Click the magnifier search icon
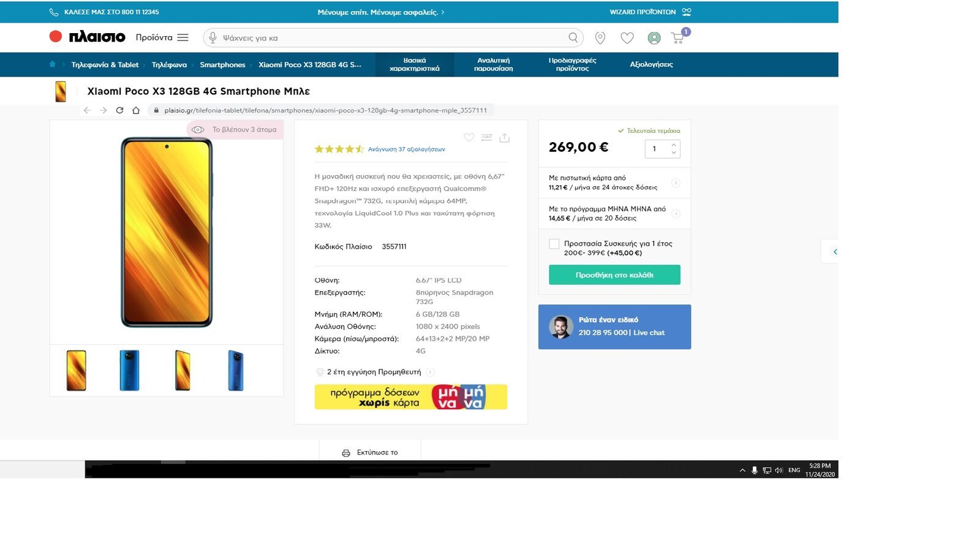This screenshot has width=980, height=552. pyautogui.click(x=573, y=37)
